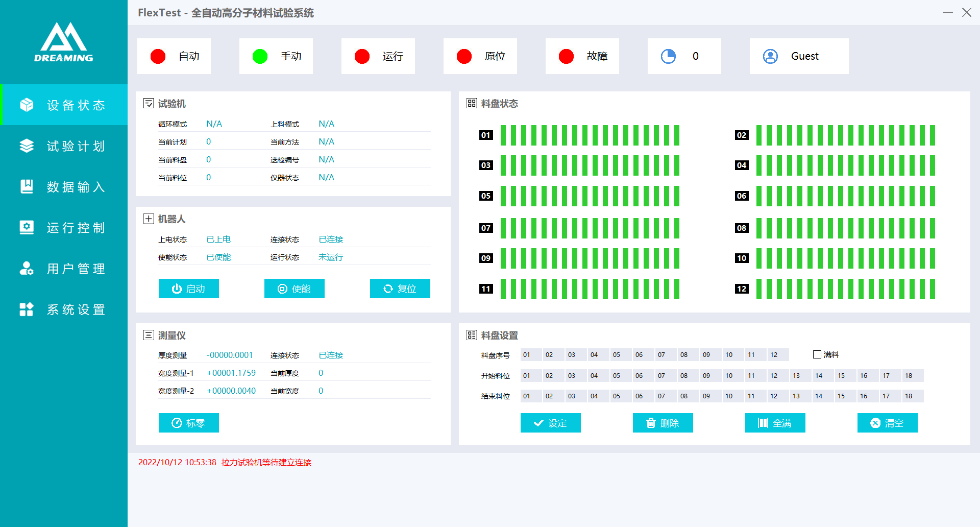Click the 设备状态 cube icon
Image resolution: width=980 pixels, height=527 pixels.
(27, 105)
